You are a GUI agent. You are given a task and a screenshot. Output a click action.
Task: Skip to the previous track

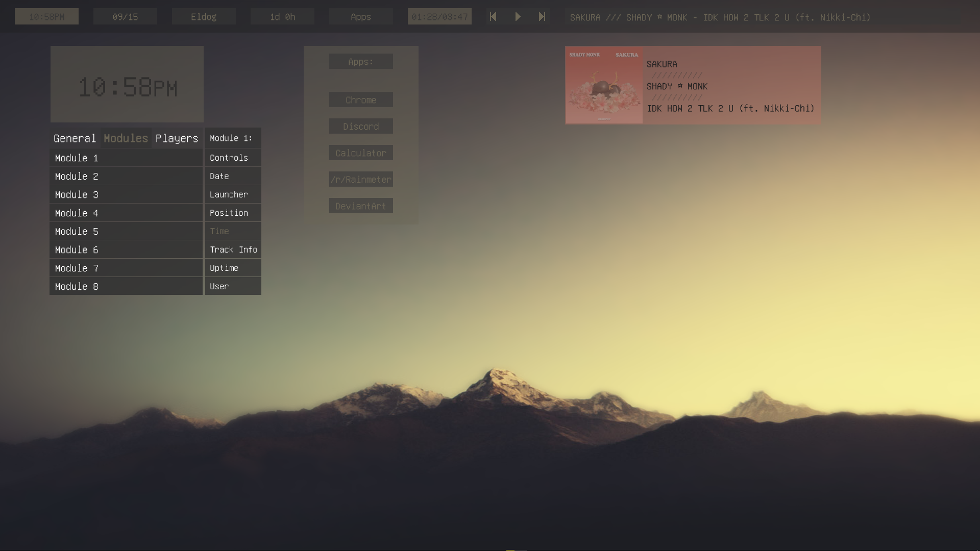[493, 17]
